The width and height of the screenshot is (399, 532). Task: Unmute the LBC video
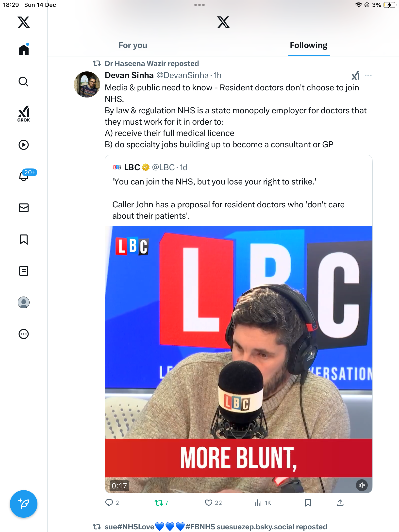point(362,485)
